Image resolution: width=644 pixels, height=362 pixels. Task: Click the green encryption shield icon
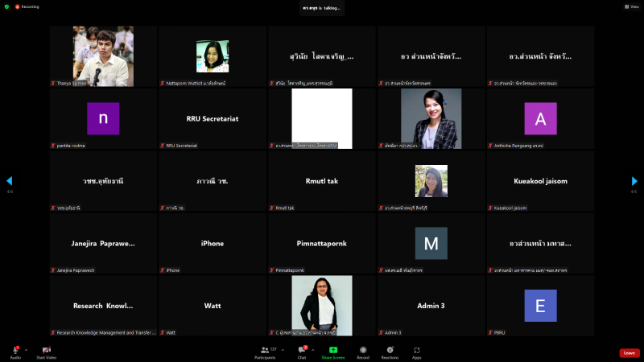(x=6, y=6)
